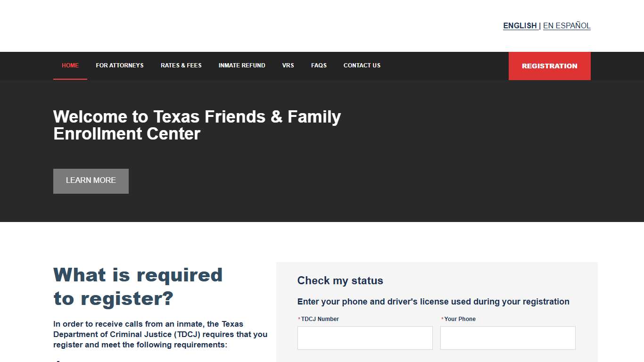Screen dimensions: 644x362
Task: Start enrollment using the REGISTRATION button
Action: pos(549,66)
